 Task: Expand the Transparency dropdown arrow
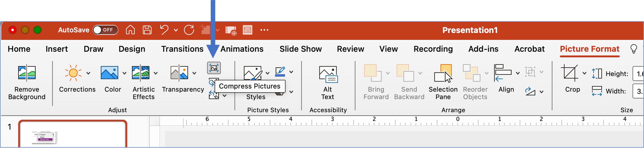(194, 73)
